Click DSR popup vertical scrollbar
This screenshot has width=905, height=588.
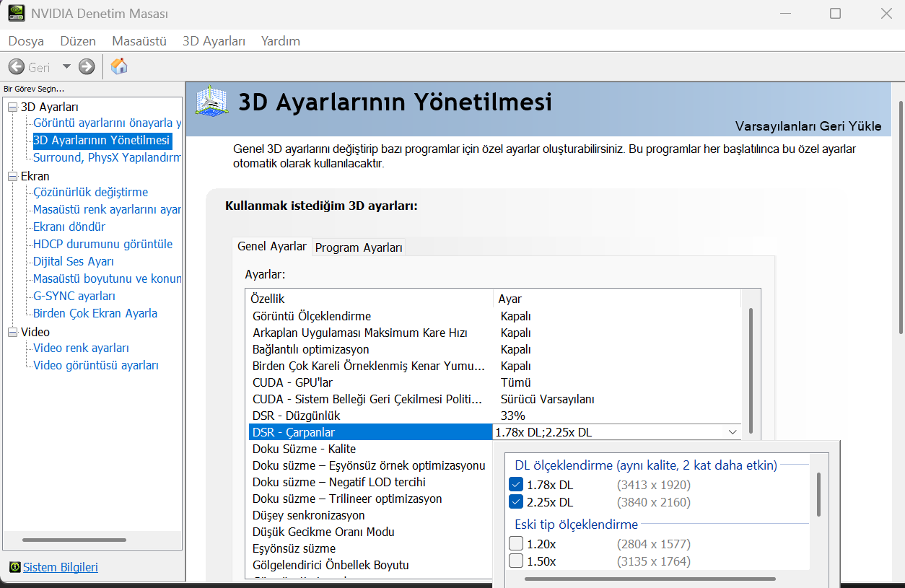point(818,494)
